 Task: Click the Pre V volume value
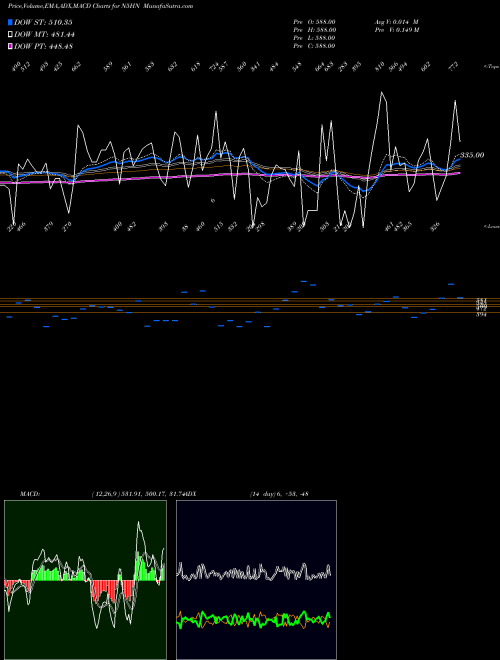point(397,30)
